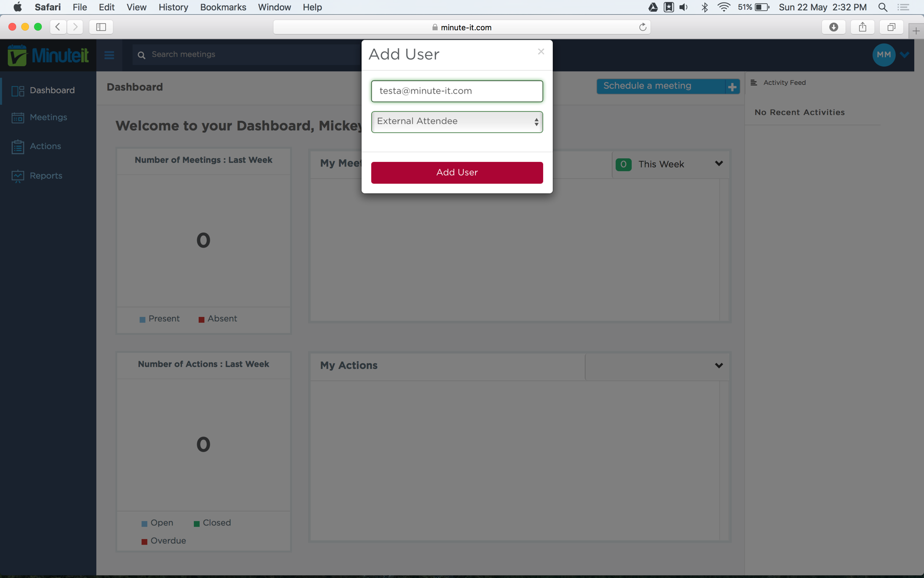The height and width of the screenshot is (578, 924).
Task: Expand the user menu chevron beside the avatar
Action: [x=905, y=54]
